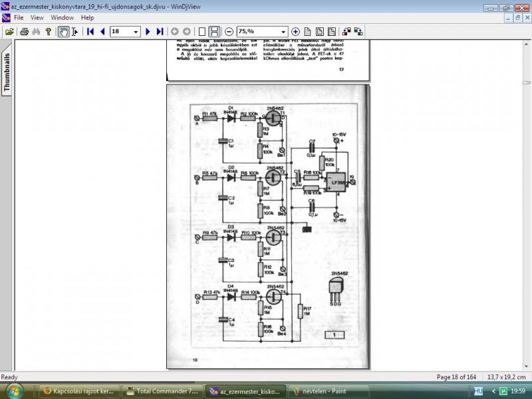Click the document icon in the menu bar
The image size is (532, 399).
click(6, 18)
